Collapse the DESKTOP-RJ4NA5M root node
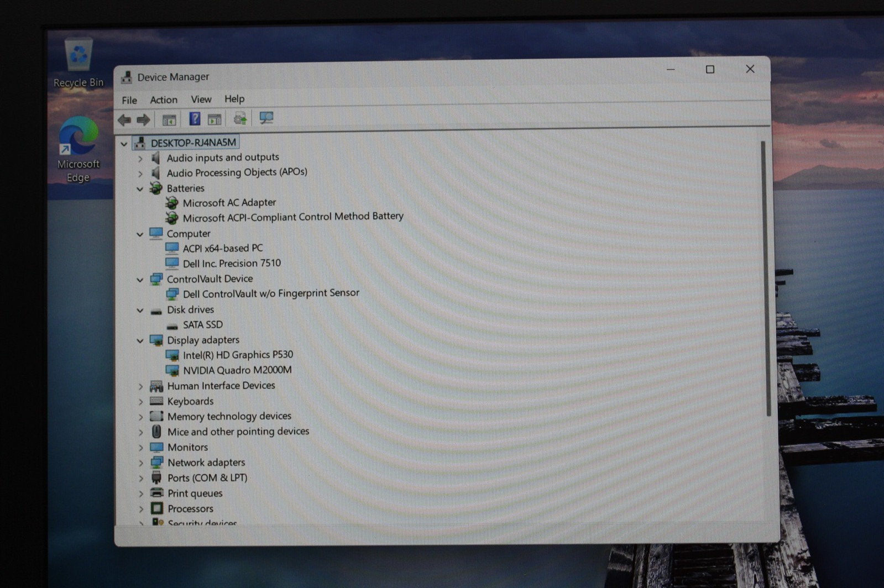Viewport: 884px width, 588px height. tap(124, 144)
